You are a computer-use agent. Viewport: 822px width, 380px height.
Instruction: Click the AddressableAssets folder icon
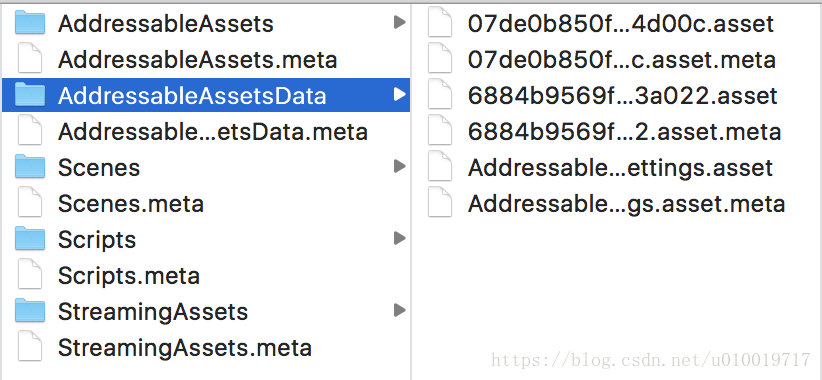pos(29,23)
